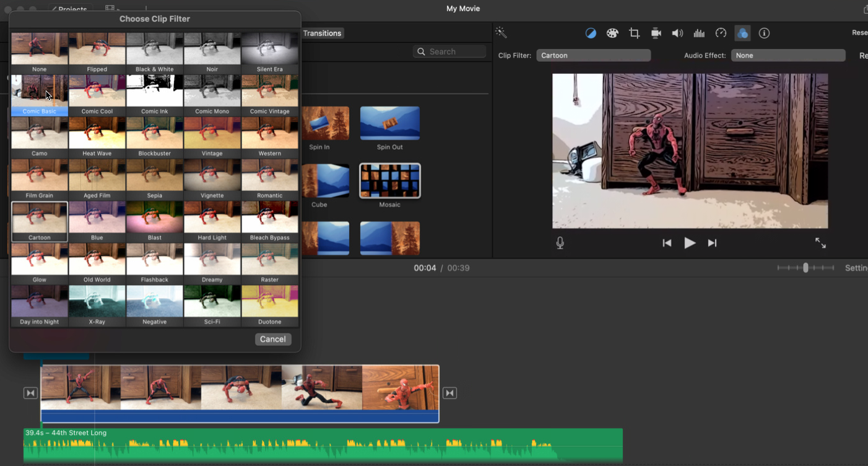Image resolution: width=868 pixels, height=466 pixels.
Task: Open the color balance adjustment
Action: click(x=591, y=33)
